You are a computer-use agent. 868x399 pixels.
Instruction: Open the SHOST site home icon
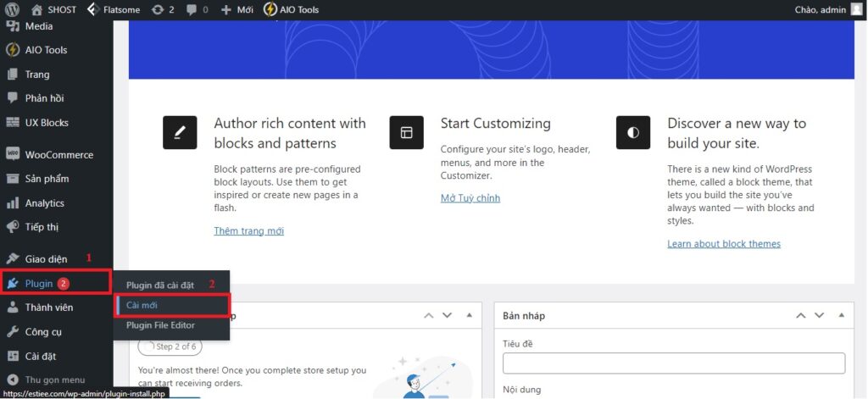(36, 9)
